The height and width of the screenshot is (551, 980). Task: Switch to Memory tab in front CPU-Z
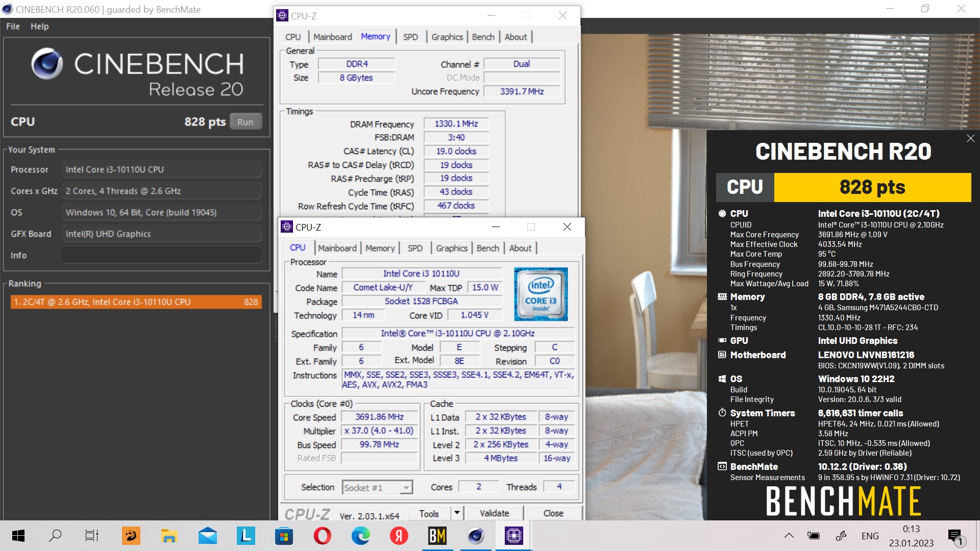380,248
